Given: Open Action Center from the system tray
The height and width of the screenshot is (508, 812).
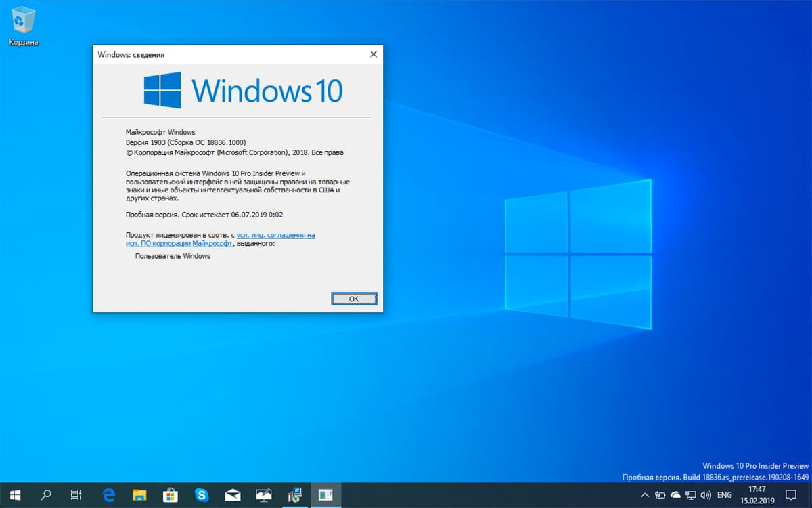Looking at the screenshot, I should click(x=792, y=495).
